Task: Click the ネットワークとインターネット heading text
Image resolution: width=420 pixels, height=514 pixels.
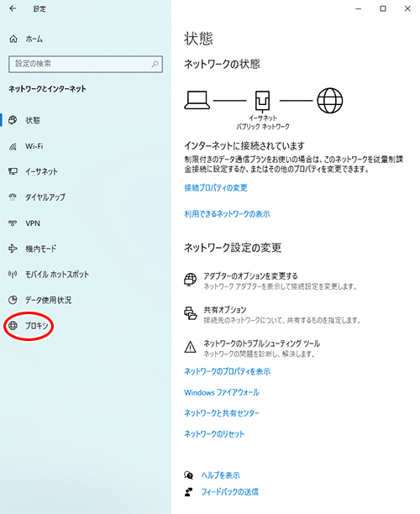Action: (x=47, y=88)
